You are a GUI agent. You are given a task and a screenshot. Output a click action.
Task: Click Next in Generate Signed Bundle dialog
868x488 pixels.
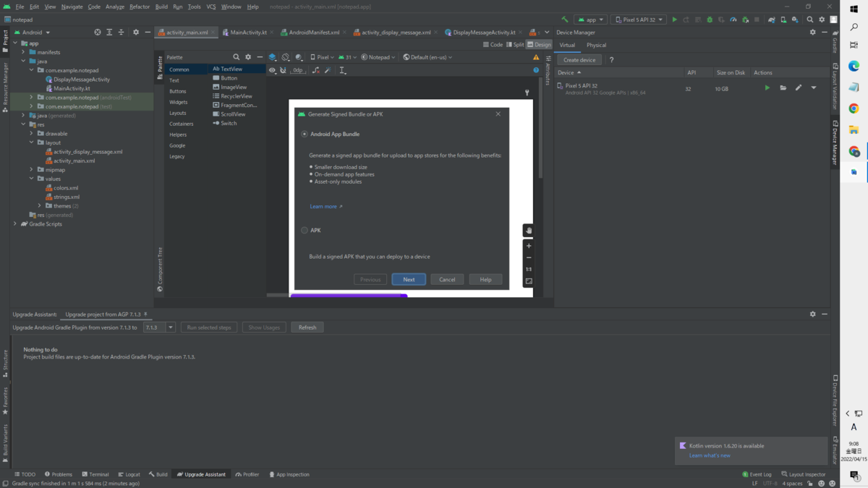coord(409,279)
